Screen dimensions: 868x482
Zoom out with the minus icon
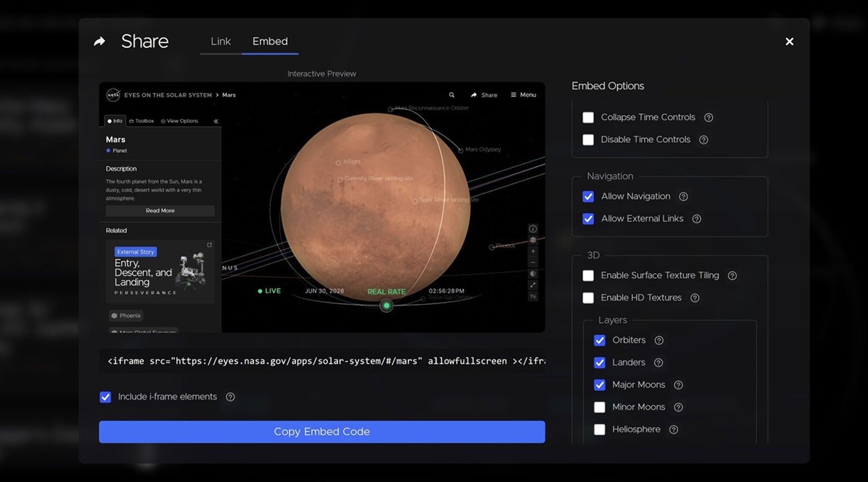coord(533,263)
